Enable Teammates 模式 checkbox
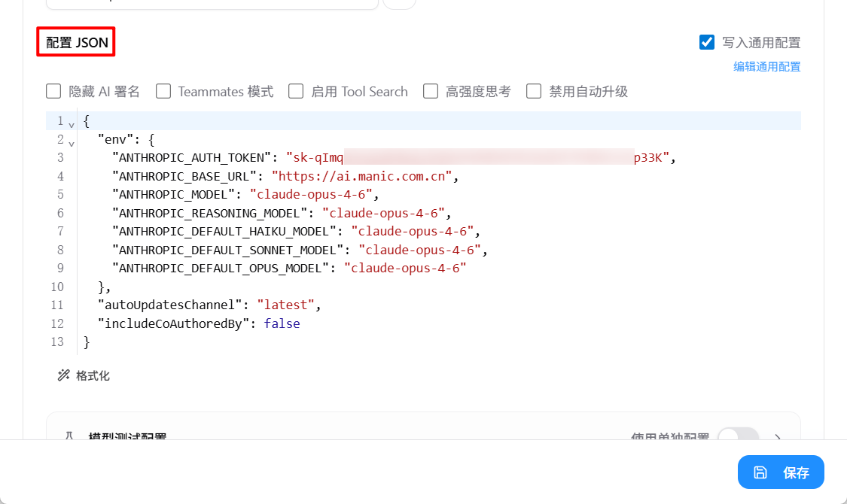Screen dimensions: 847x504 point(163,91)
